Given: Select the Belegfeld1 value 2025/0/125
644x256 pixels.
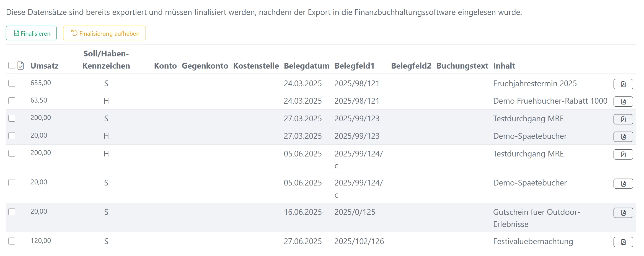Looking at the screenshot, I should [355, 212].
